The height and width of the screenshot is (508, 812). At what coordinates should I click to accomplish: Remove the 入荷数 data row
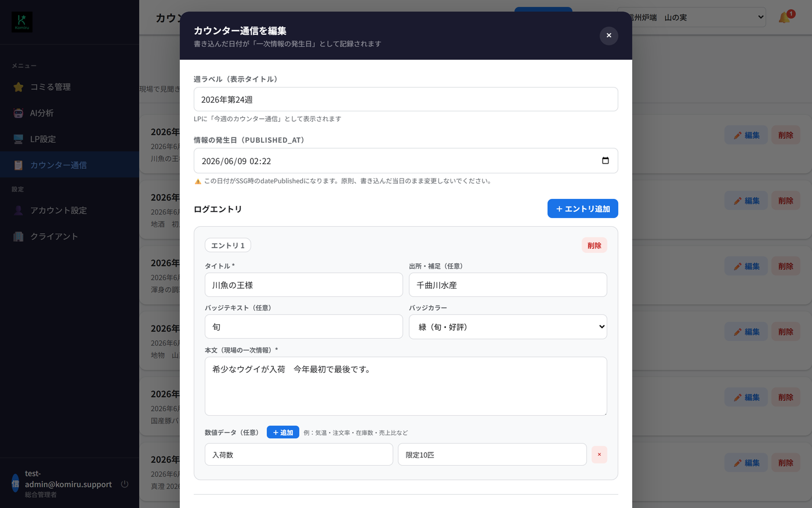pos(599,455)
